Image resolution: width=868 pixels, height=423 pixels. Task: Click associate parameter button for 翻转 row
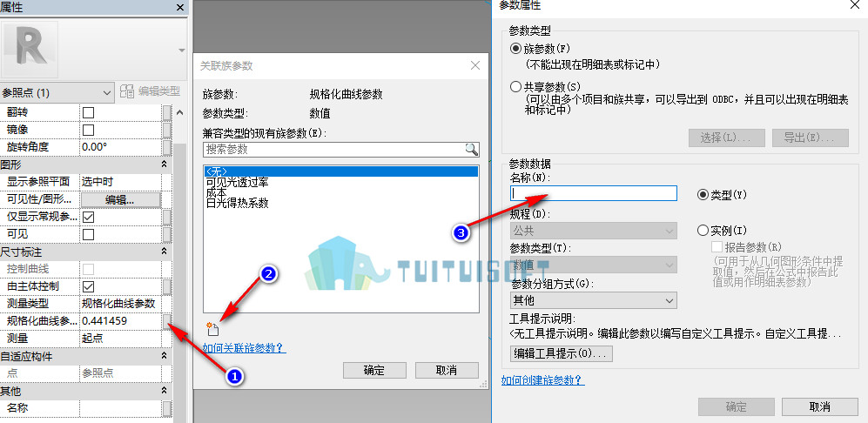pyautogui.click(x=166, y=112)
